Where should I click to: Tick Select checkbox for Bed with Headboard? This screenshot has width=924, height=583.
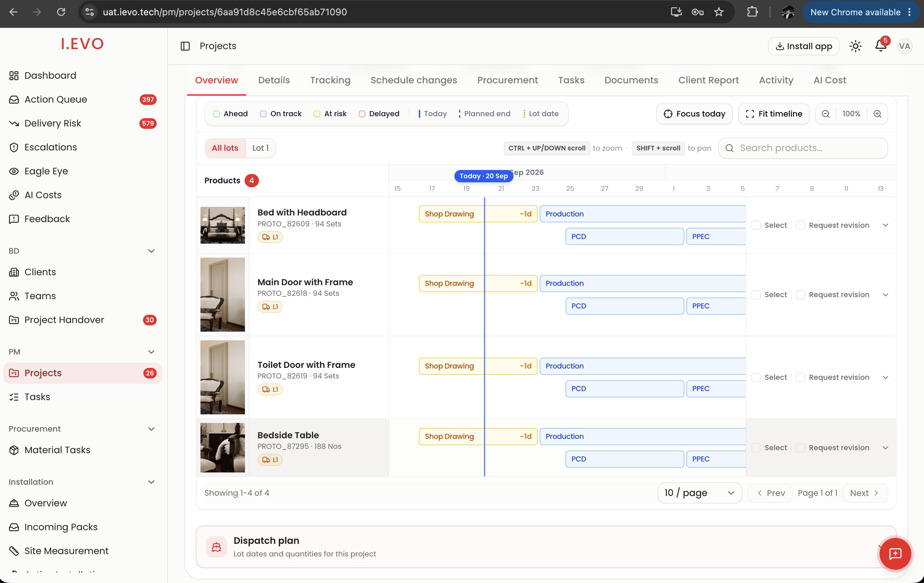756,225
